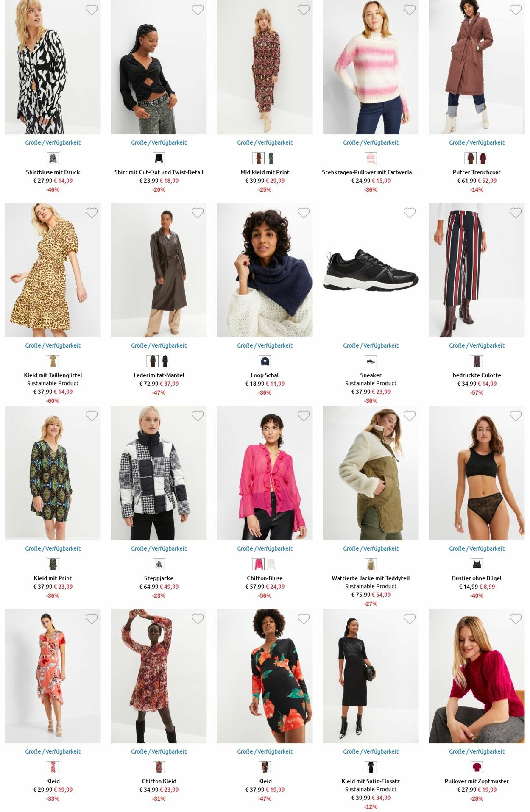Image resolution: width=530 pixels, height=812 pixels.
Task: Add Shirtbluse mit Druck to wishlist heart
Action: [x=92, y=10]
